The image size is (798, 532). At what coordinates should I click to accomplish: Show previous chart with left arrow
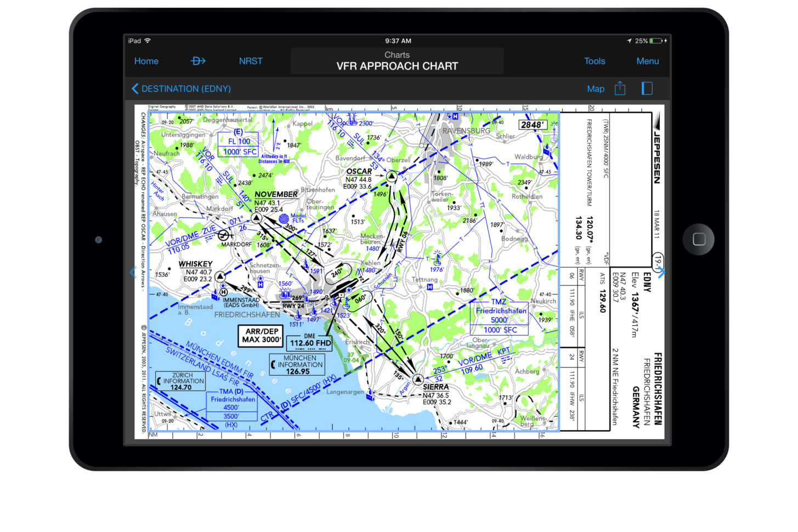click(132, 272)
